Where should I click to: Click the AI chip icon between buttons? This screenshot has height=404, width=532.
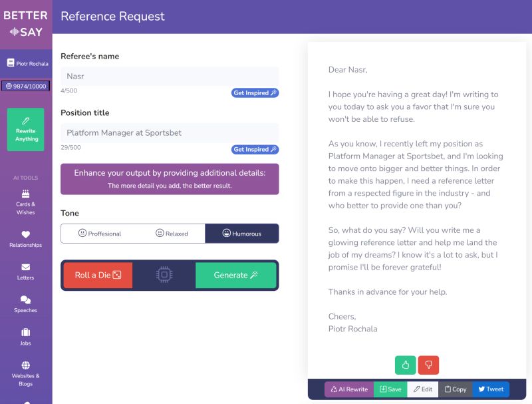click(x=164, y=275)
